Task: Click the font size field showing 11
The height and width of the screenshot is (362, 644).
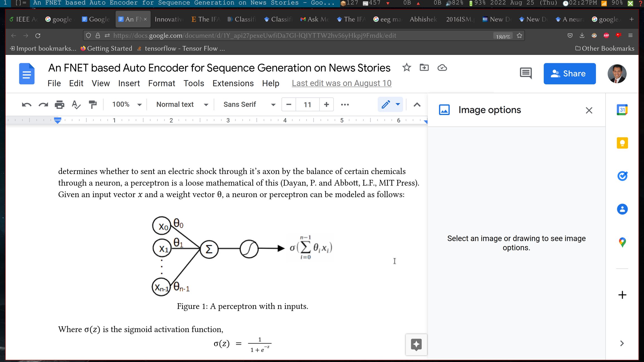Action: (x=307, y=105)
